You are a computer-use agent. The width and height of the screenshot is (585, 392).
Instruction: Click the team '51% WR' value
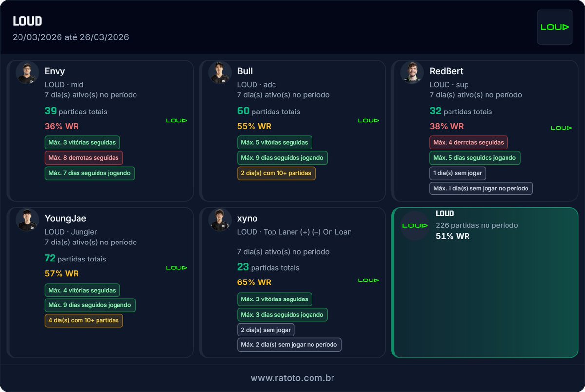click(x=452, y=236)
